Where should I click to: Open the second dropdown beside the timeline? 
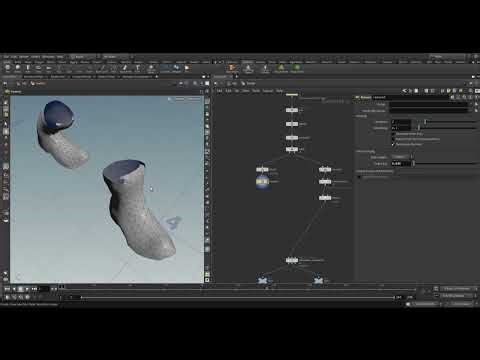coord(458,296)
